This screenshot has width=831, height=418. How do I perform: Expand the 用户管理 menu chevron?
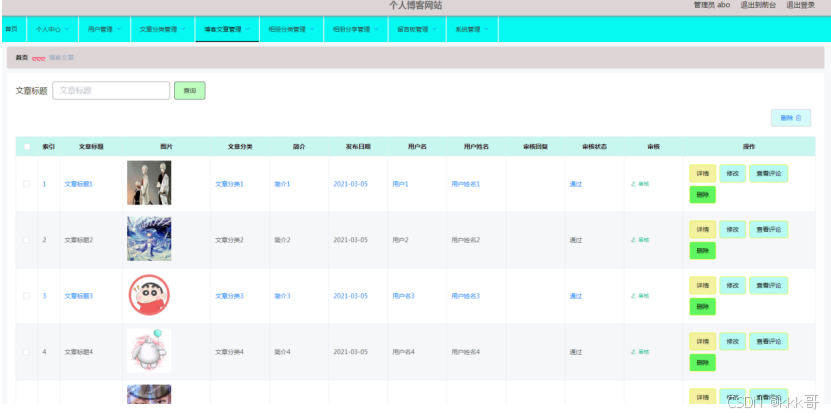tap(119, 29)
